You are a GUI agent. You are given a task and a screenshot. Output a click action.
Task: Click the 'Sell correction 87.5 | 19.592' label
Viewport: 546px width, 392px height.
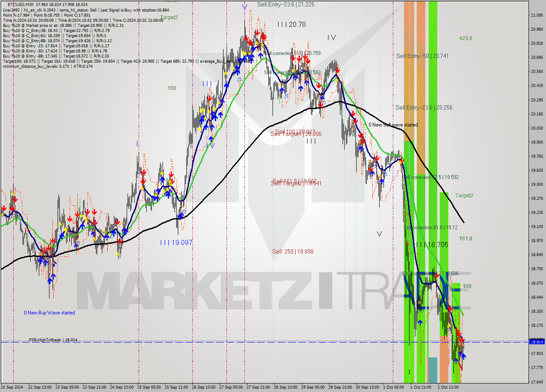431,177
